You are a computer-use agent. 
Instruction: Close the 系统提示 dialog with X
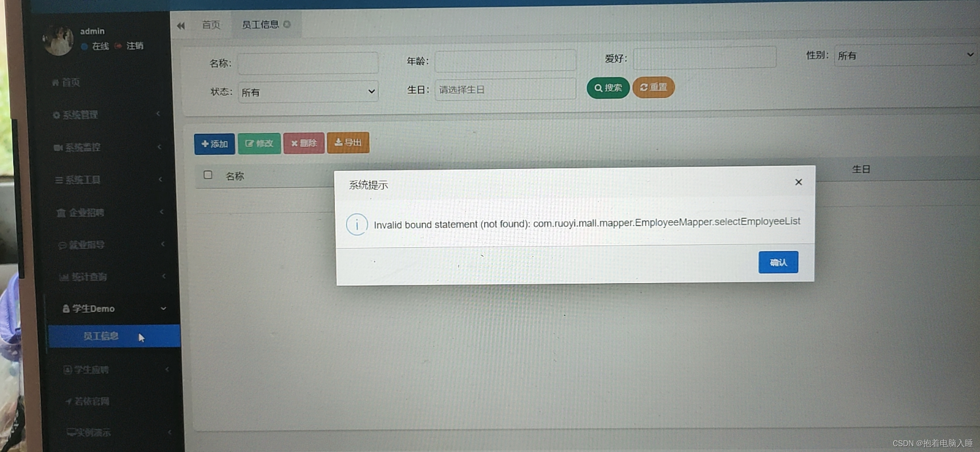point(798,182)
